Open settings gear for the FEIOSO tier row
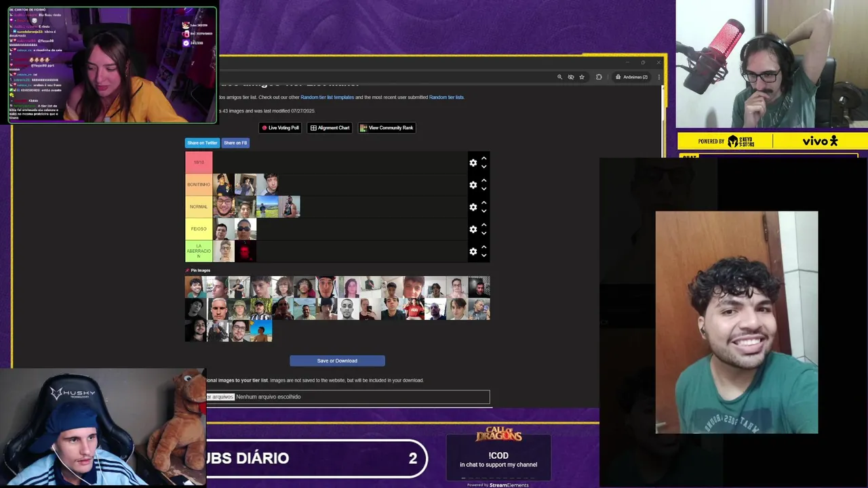This screenshot has width=868, height=488. pos(473,229)
